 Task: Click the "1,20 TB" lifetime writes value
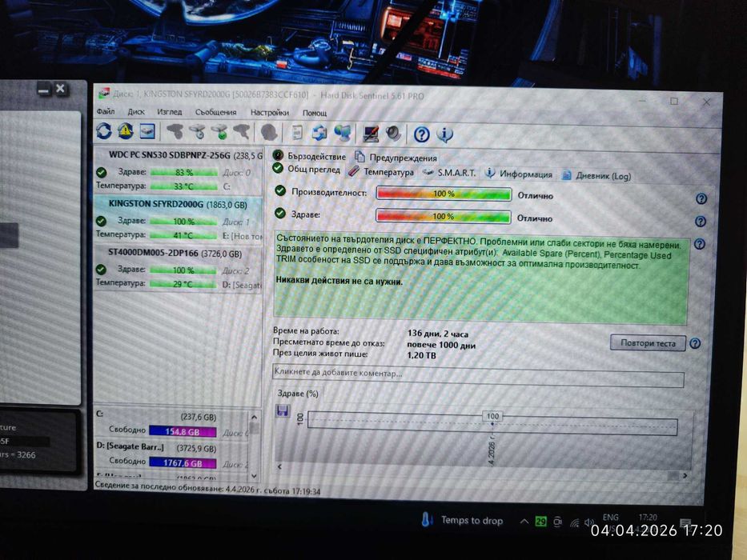click(421, 355)
